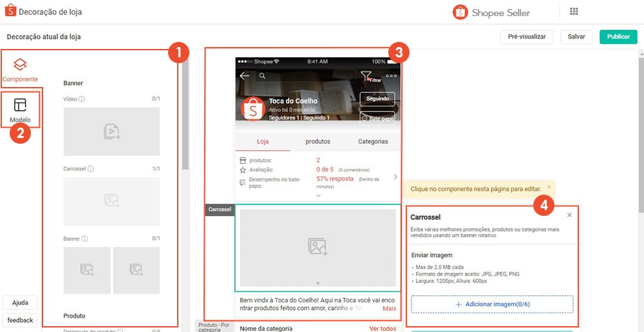Switch to the Categorias tab
This screenshot has height=332, width=644.
[373, 141]
